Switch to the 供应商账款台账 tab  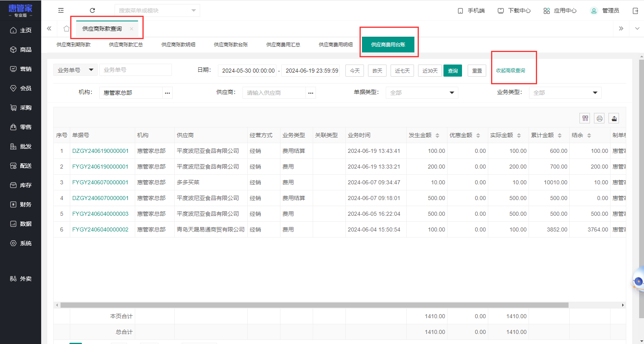coord(231,45)
